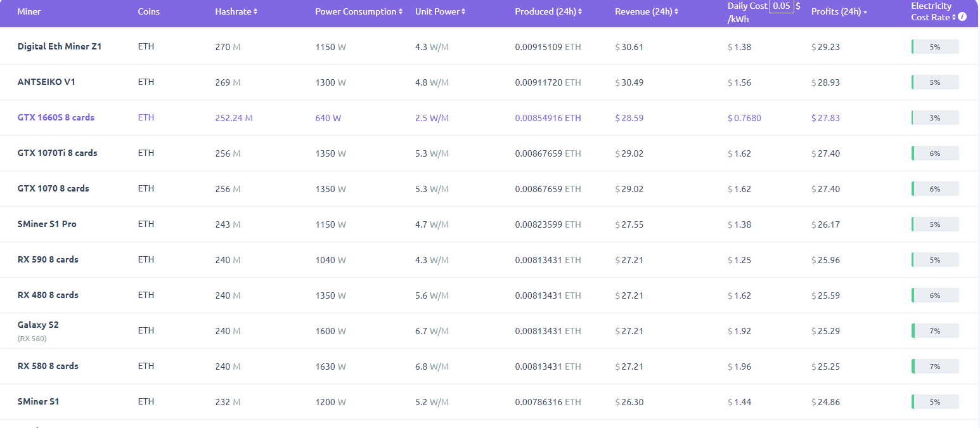Select the ANTSEIKO V1 miner row
The width and height of the screenshot is (980, 428).
[x=46, y=82]
